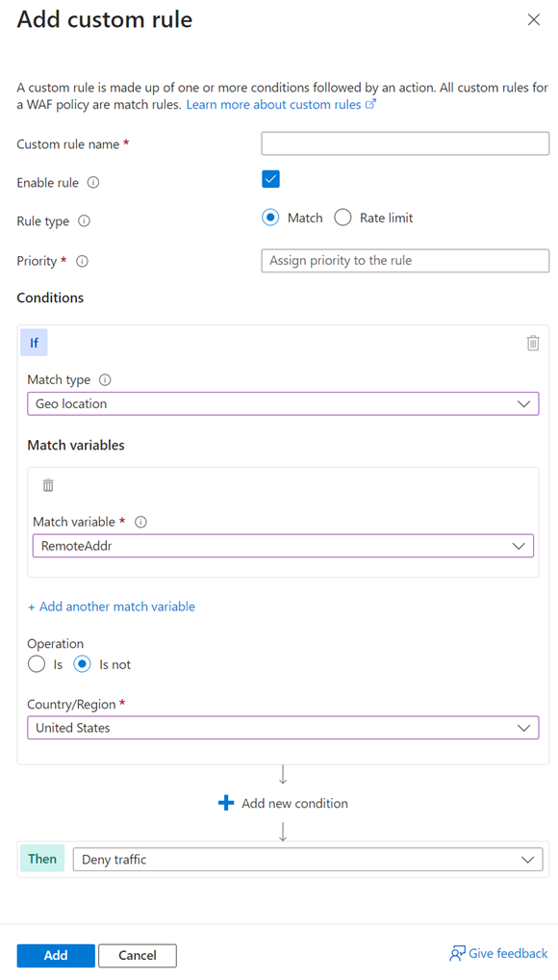Click the Priority info icon
558x980 pixels.
pyautogui.click(x=83, y=261)
